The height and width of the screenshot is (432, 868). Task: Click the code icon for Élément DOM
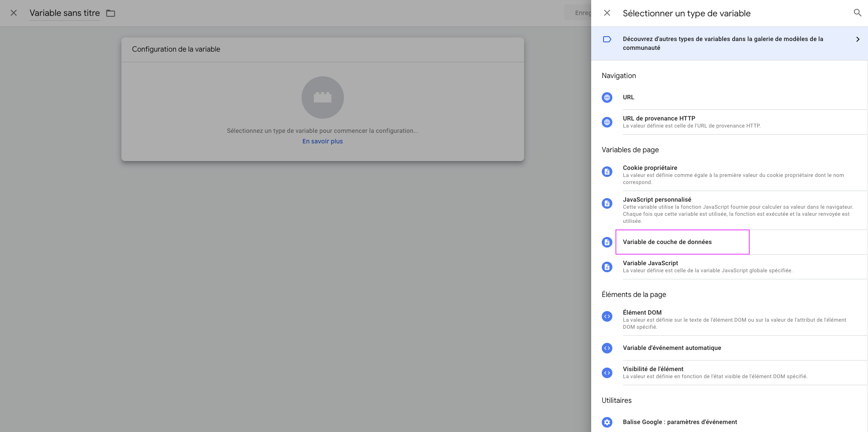[607, 316]
